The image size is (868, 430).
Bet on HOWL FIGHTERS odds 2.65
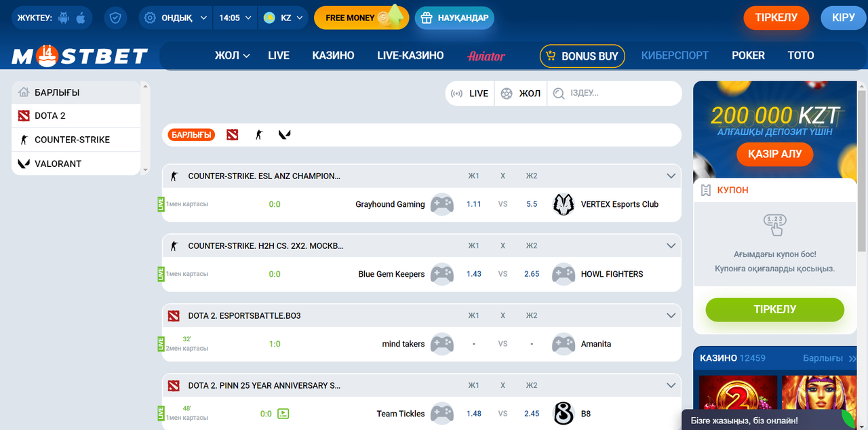[532, 274]
